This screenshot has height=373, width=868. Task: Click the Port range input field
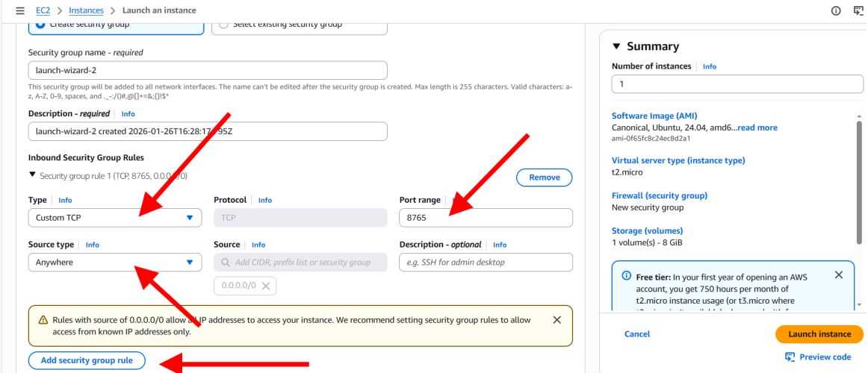pos(486,218)
